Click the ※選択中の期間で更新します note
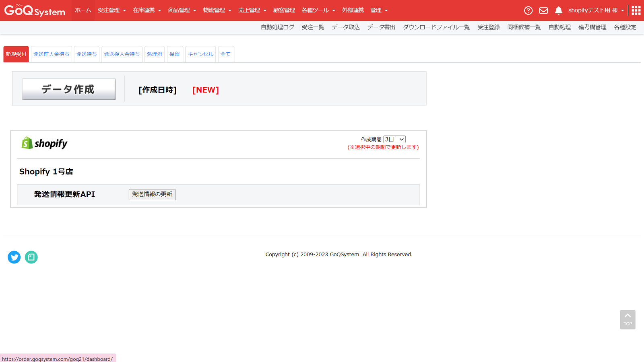Image resolution: width=644 pixels, height=362 pixels. 383,147
